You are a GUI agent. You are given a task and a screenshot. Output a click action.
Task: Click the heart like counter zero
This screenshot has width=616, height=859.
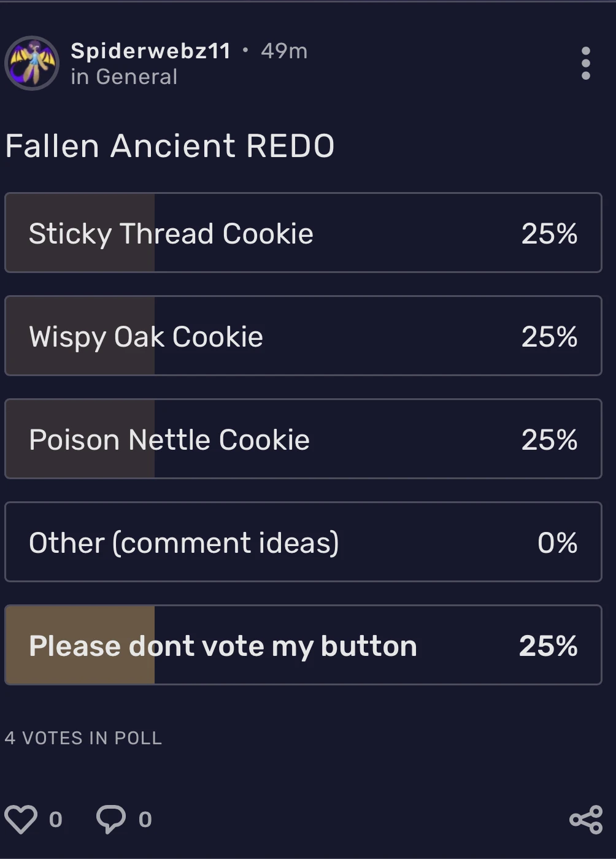click(56, 819)
